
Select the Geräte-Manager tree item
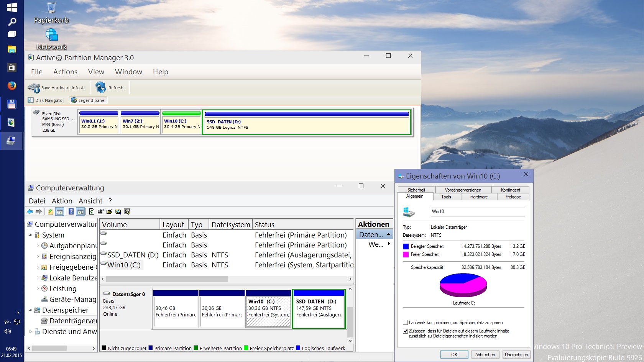69,299
